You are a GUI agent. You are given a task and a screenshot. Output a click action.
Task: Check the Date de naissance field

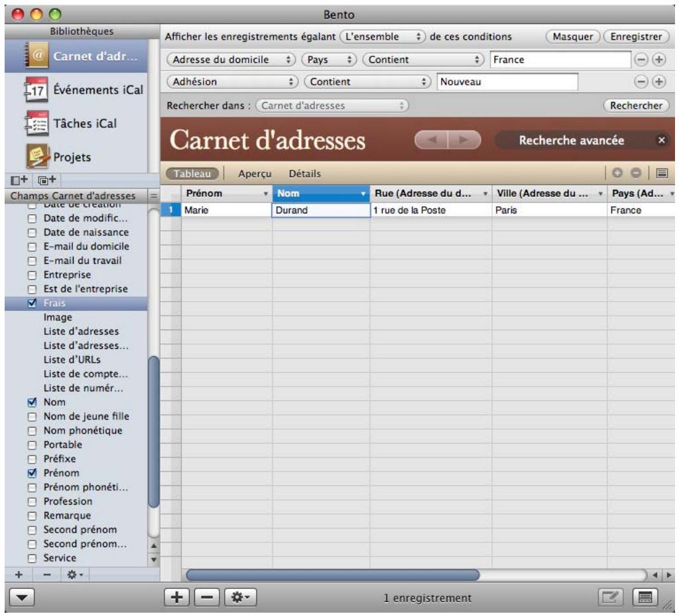(x=32, y=233)
